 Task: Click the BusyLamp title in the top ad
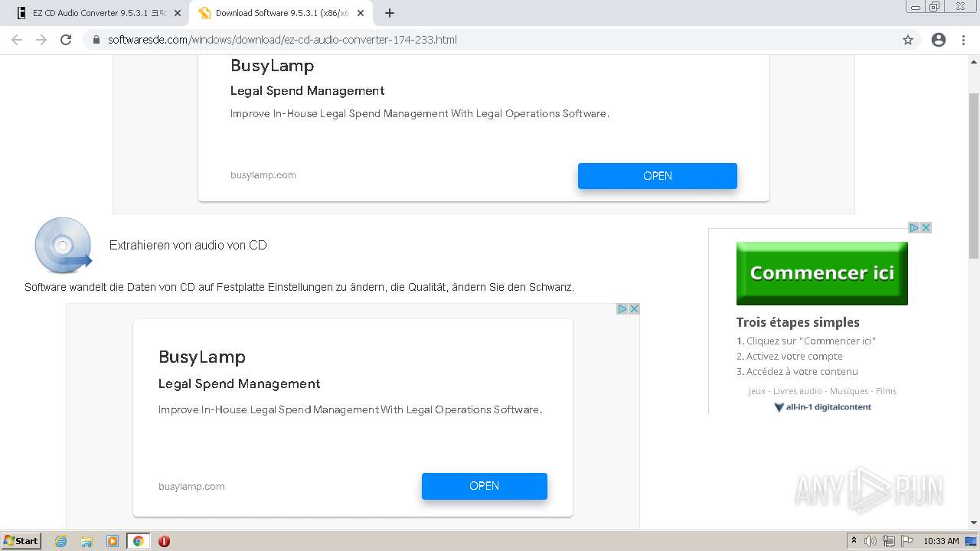pyautogui.click(x=273, y=66)
